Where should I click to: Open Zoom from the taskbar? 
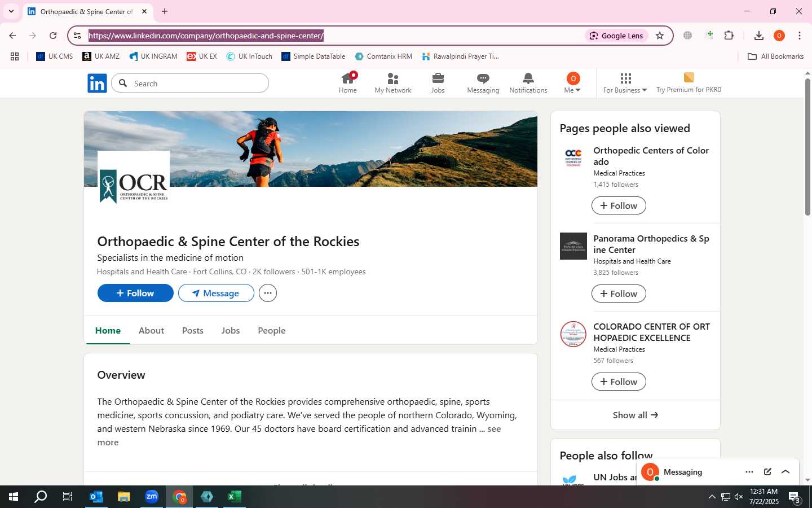point(151,497)
